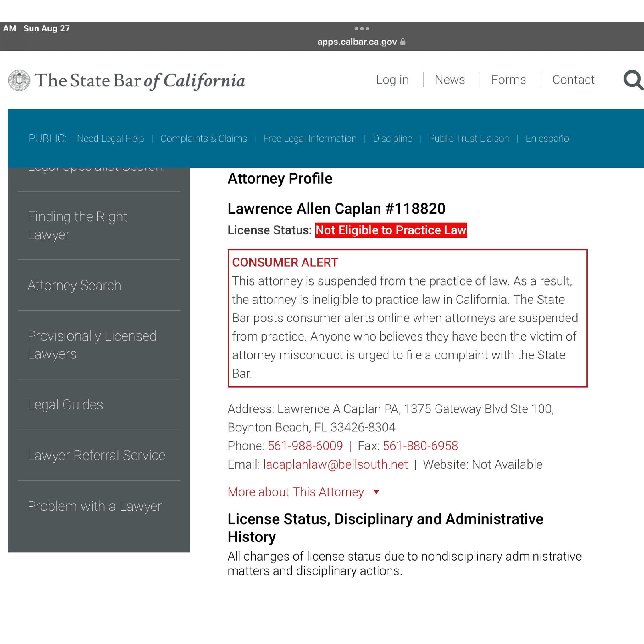The width and height of the screenshot is (644, 644).
Task: Click the Attorney Profile heading
Action: coord(280,178)
